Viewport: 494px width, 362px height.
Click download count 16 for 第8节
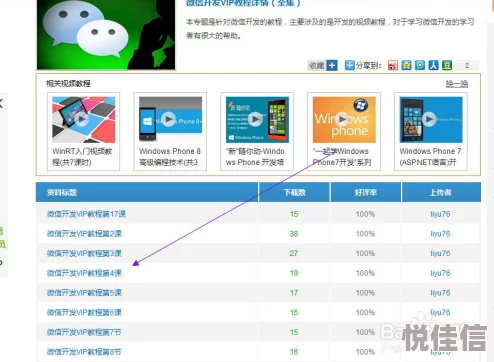(294, 352)
